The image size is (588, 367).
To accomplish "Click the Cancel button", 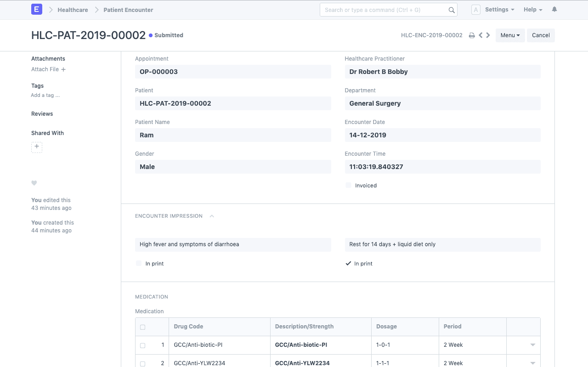I will click(541, 35).
